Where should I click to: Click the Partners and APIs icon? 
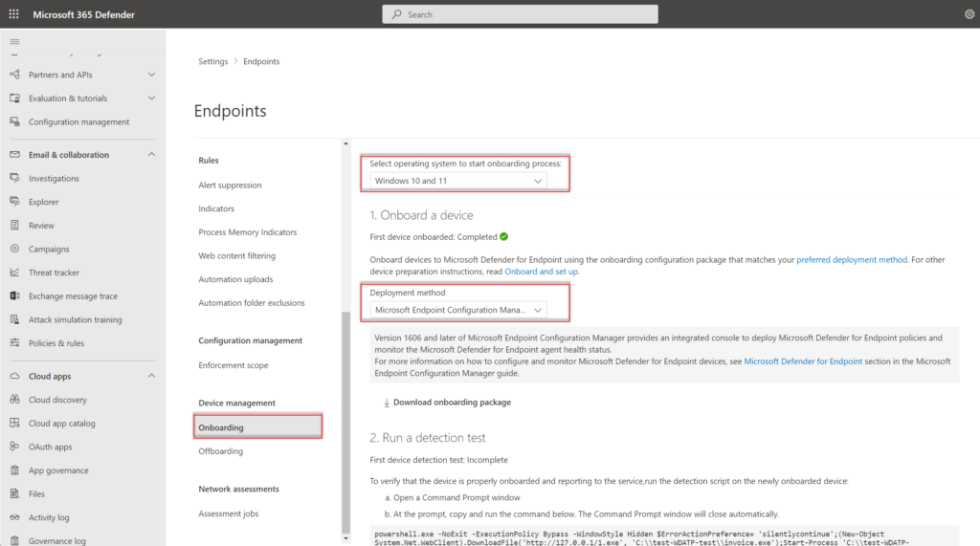click(x=15, y=75)
